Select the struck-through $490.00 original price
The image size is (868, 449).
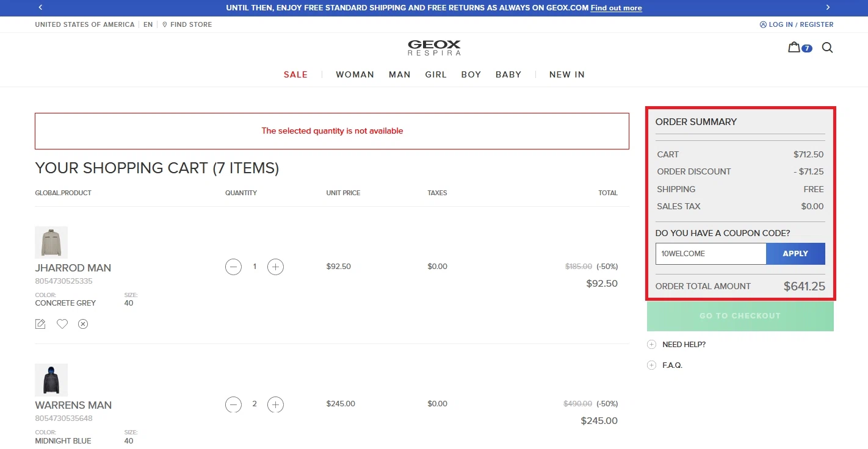(577, 404)
